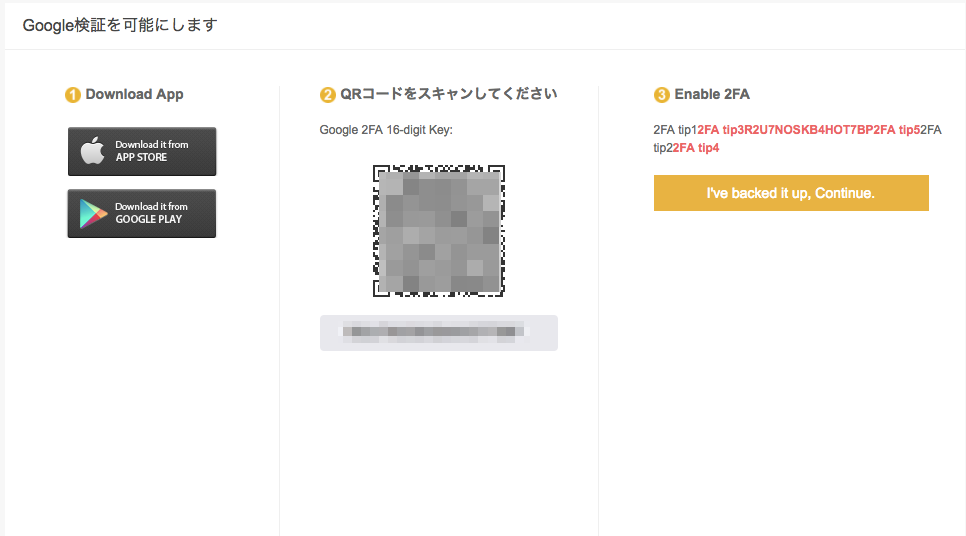The height and width of the screenshot is (536, 966).
Task: Click the Google 2FA 16-digit Key label
Action: [x=386, y=130]
